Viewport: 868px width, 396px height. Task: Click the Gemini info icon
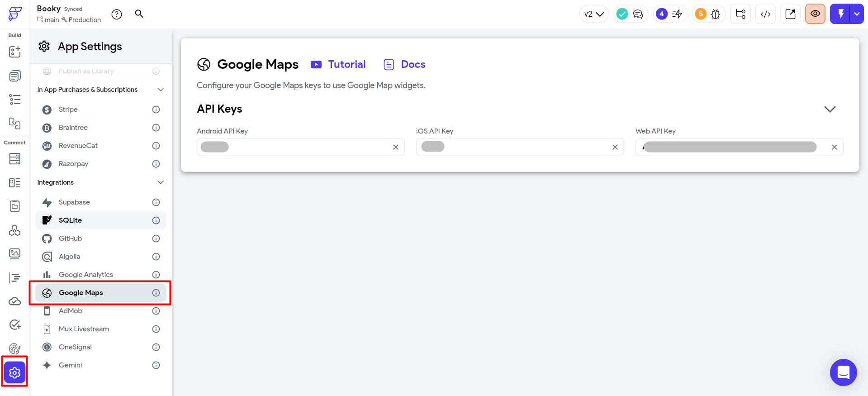(156, 365)
